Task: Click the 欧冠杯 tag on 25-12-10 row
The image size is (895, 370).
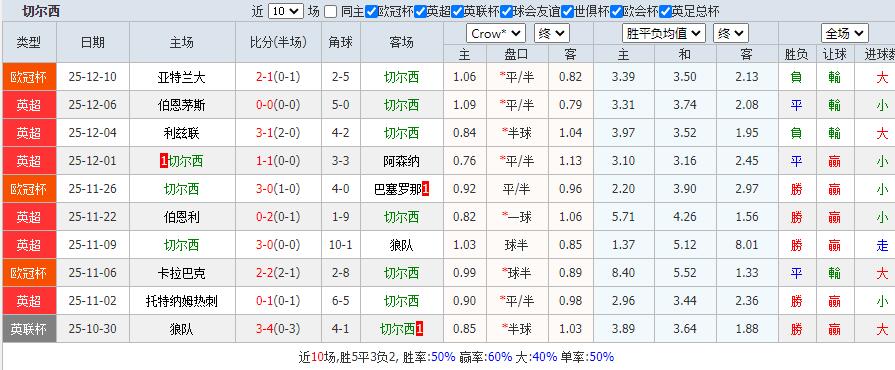Action: coord(29,77)
